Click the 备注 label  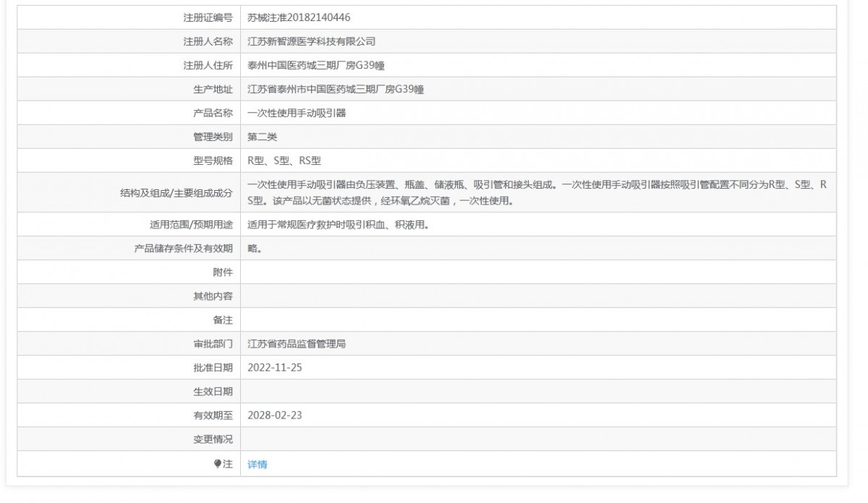tap(223, 320)
